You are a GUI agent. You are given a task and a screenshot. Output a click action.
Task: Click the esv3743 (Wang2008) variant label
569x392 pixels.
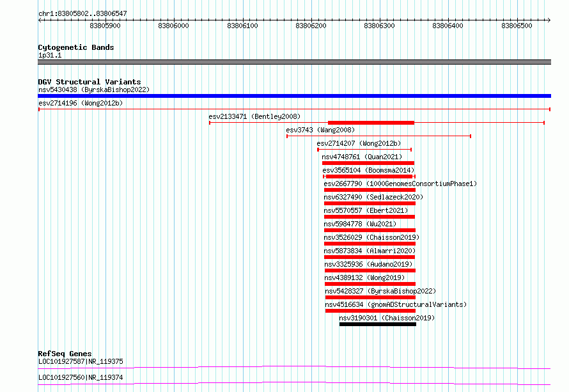(x=320, y=130)
